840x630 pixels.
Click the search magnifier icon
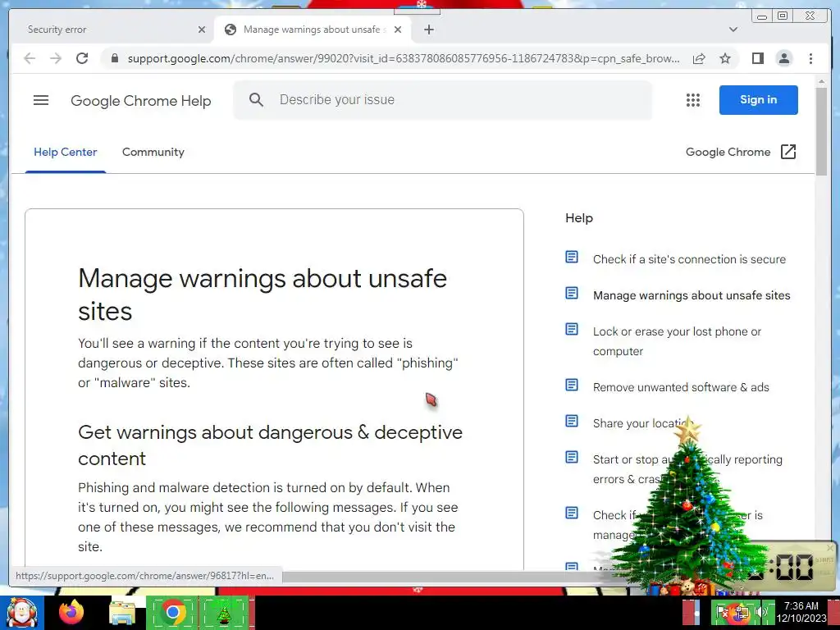[256, 99]
